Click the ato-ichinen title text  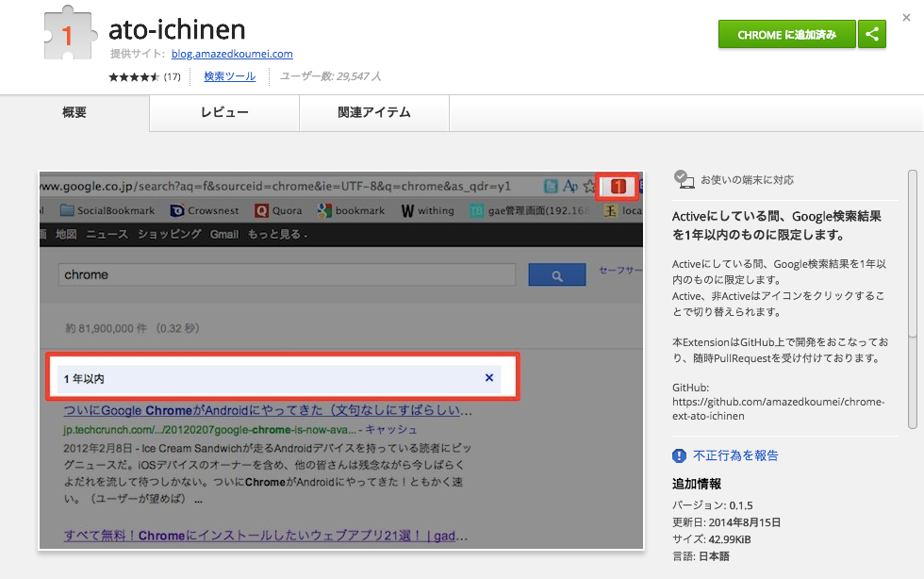[177, 29]
